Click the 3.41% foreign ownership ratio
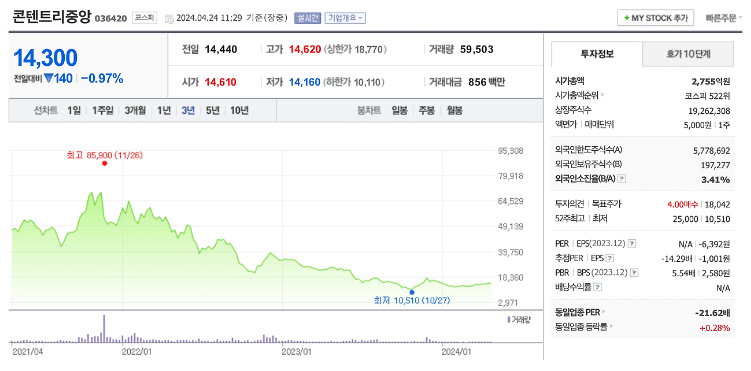The image size is (751, 371). point(717,180)
